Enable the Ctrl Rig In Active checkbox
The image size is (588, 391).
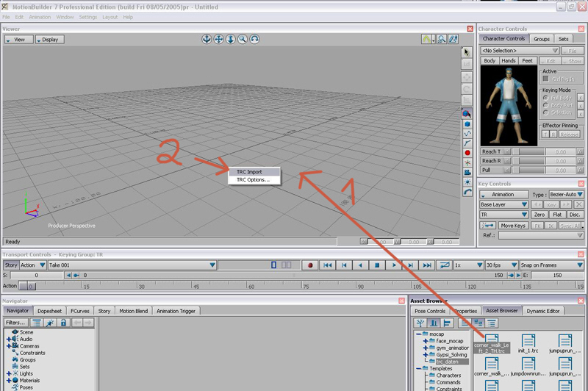[545, 79]
